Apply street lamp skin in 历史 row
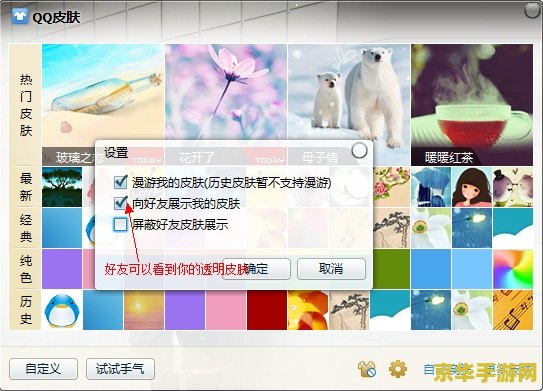The width and height of the screenshot is (543, 391). (x=431, y=310)
